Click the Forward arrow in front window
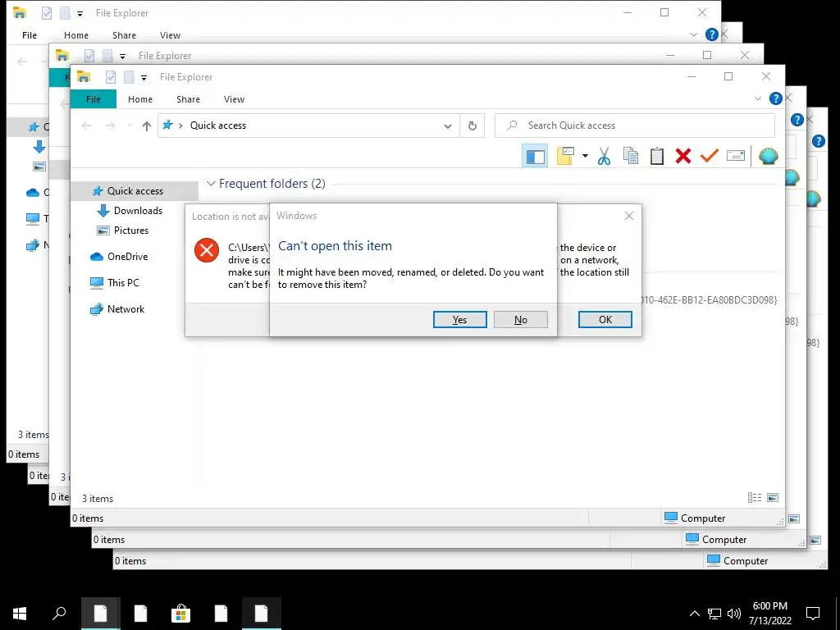The width and height of the screenshot is (840, 630). pyautogui.click(x=111, y=126)
